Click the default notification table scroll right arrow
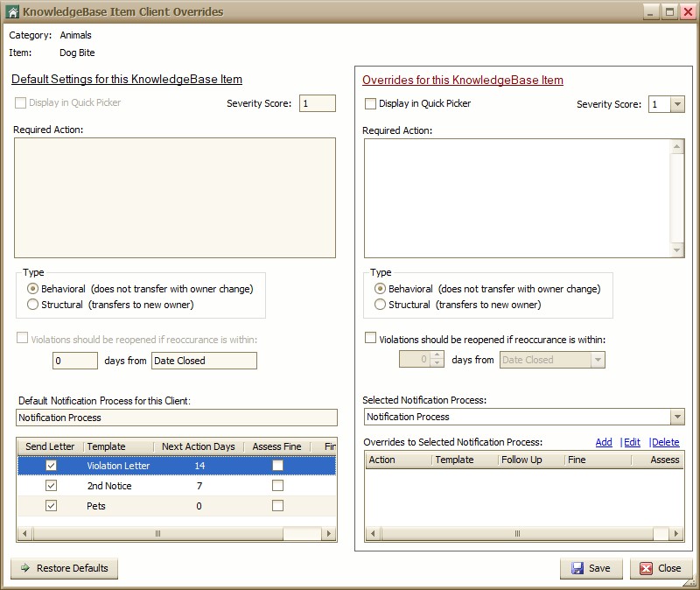 [329, 533]
